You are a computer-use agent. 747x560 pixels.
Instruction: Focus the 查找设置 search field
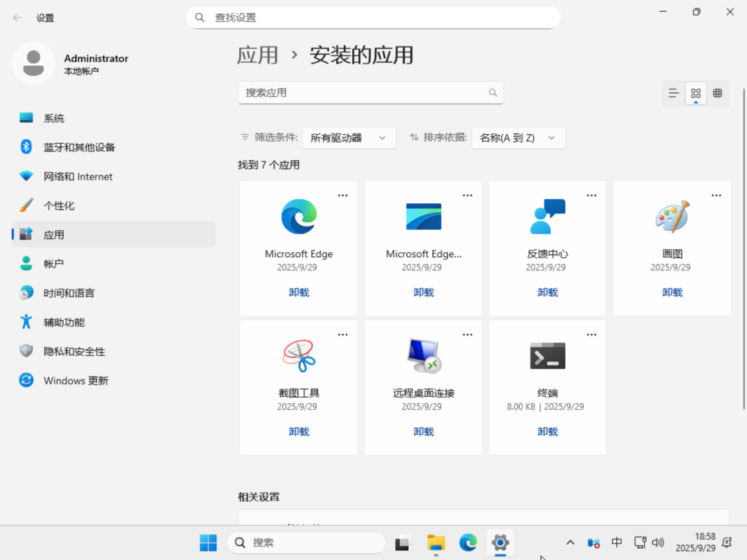tap(373, 17)
